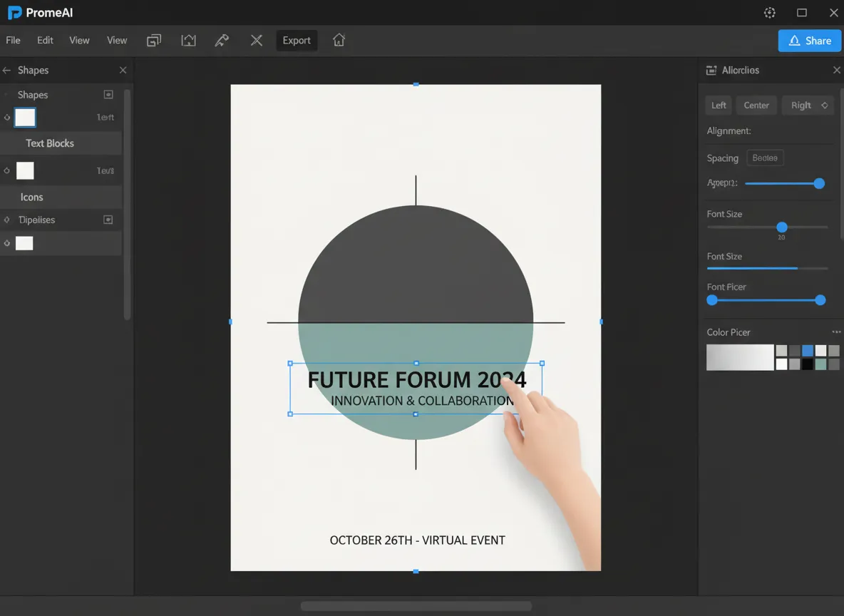Click the delete (X) tool in toolbar
Screen dimensions: 844x616
coord(256,41)
